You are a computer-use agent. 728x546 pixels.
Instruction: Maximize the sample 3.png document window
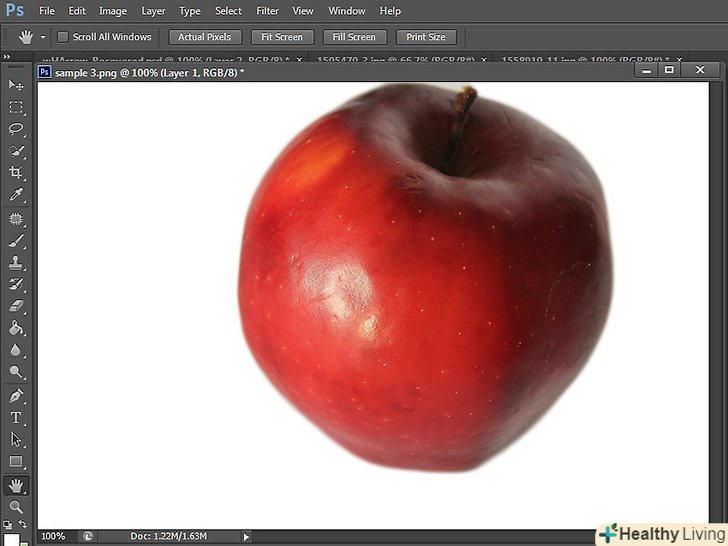(669, 70)
